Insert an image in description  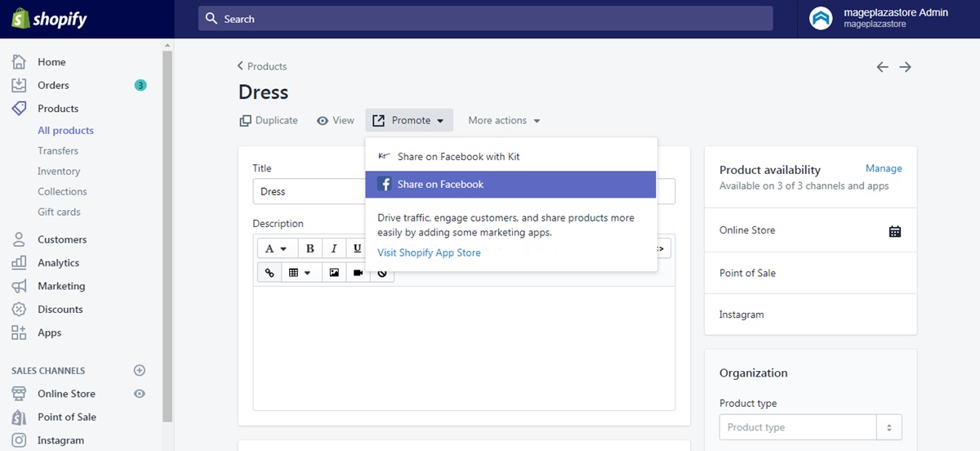pyautogui.click(x=334, y=273)
